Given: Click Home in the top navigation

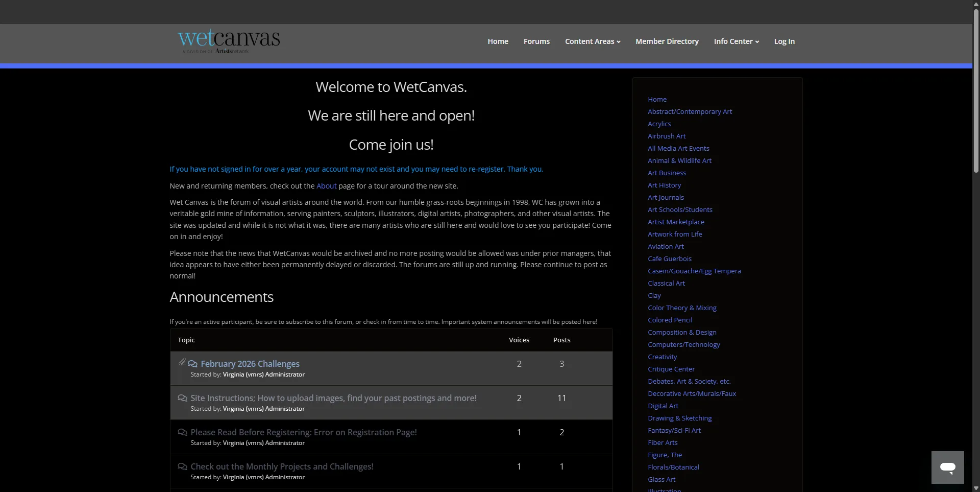Looking at the screenshot, I should [498, 41].
